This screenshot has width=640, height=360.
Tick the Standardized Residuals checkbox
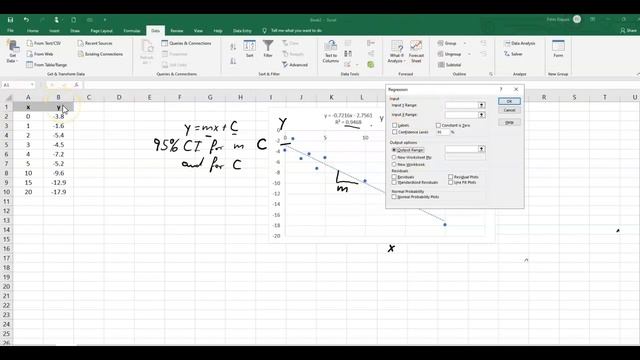click(x=394, y=182)
